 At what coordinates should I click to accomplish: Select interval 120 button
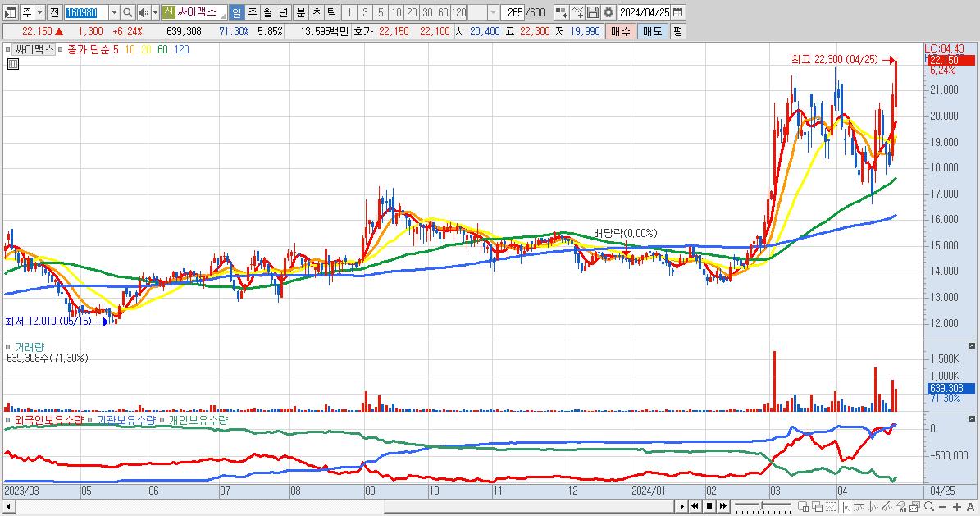coord(459,12)
